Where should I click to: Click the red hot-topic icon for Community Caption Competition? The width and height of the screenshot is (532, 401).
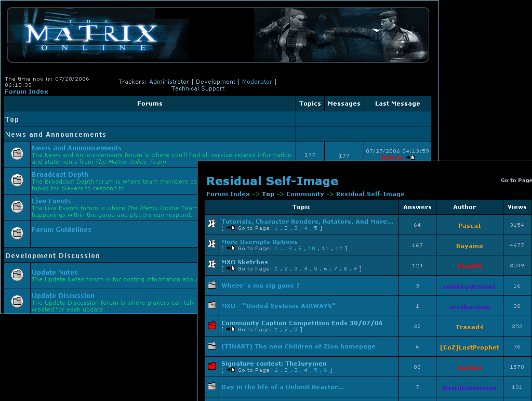pos(211,326)
